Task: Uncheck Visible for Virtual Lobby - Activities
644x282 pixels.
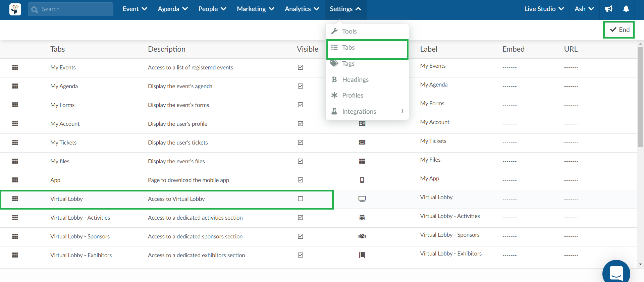Action: click(x=301, y=218)
